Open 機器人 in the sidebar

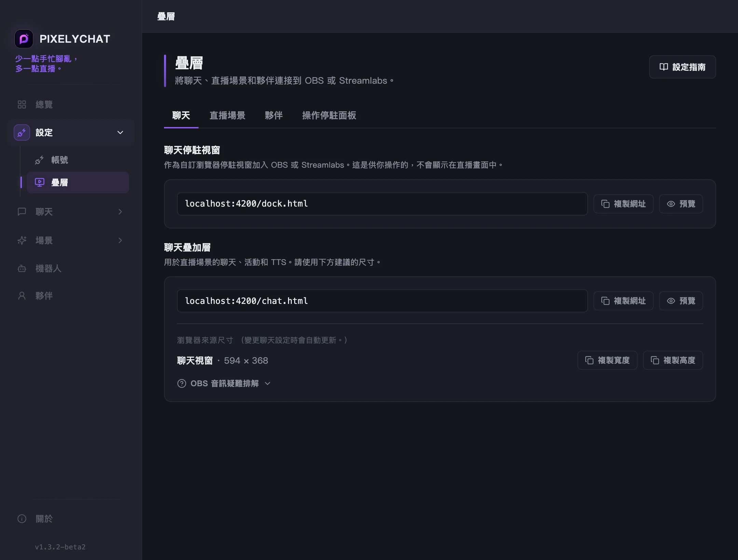coord(71,269)
